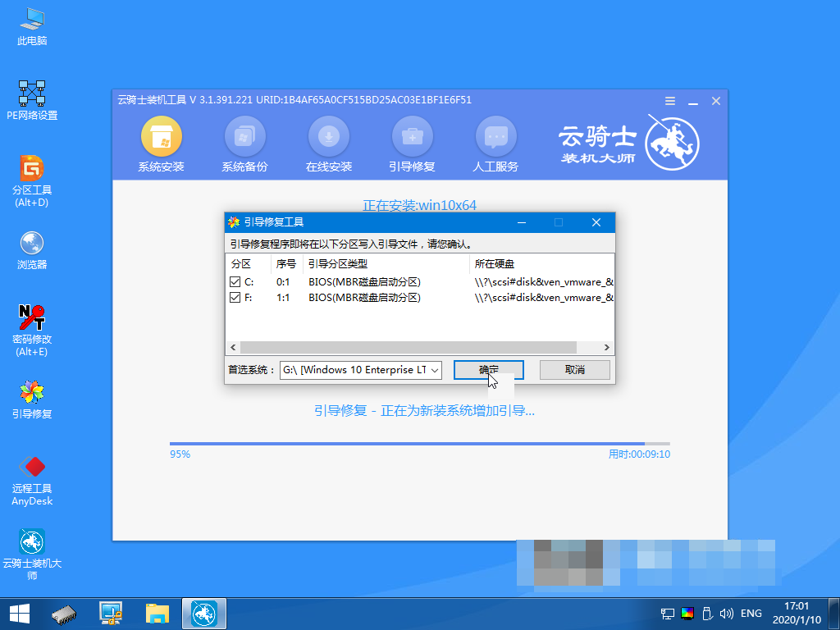Image resolution: width=840 pixels, height=630 pixels.
Task: Click volume speaker tray icon
Action: pyautogui.click(x=727, y=614)
